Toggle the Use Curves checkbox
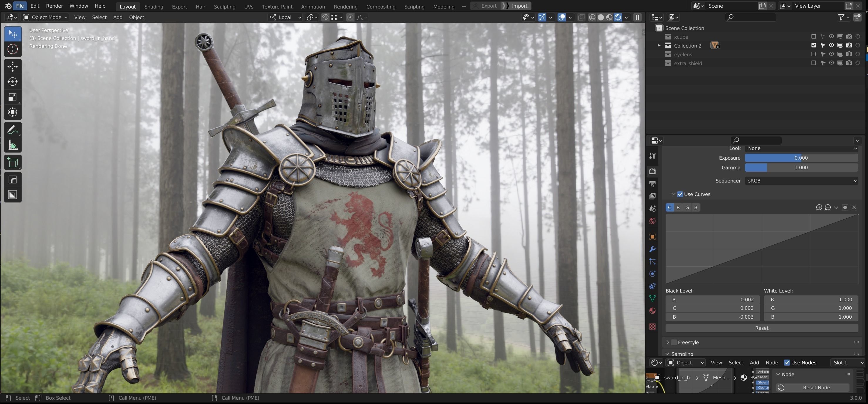Viewport: 868px width, 404px height. point(680,194)
